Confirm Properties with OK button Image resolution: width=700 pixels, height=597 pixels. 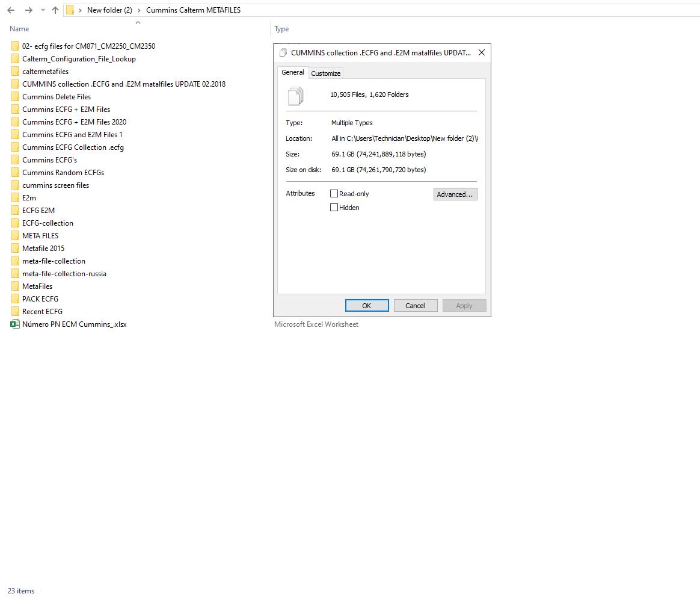pyautogui.click(x=366, y=306)
